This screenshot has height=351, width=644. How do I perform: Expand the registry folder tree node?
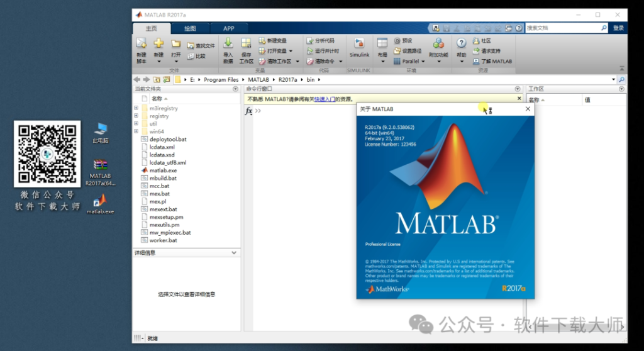point(136,116)
